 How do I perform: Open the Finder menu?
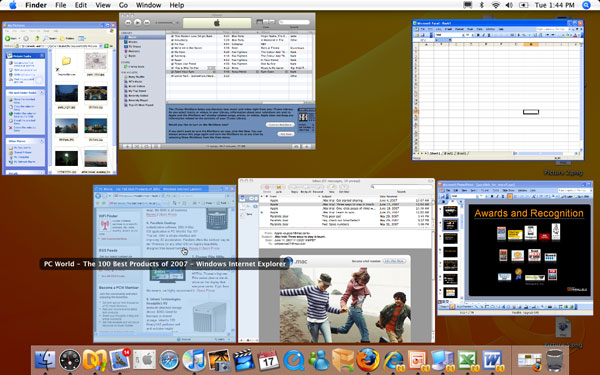pyautogui.click(x=36, y=5)
